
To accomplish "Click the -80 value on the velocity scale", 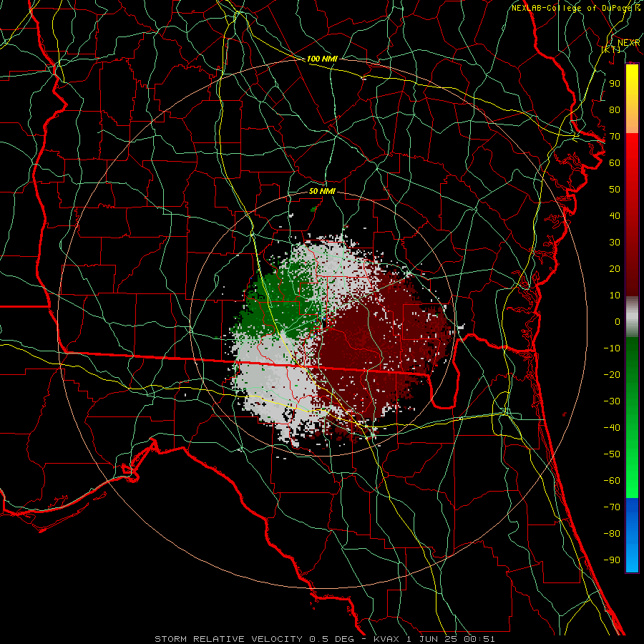I will click(612, 534).
